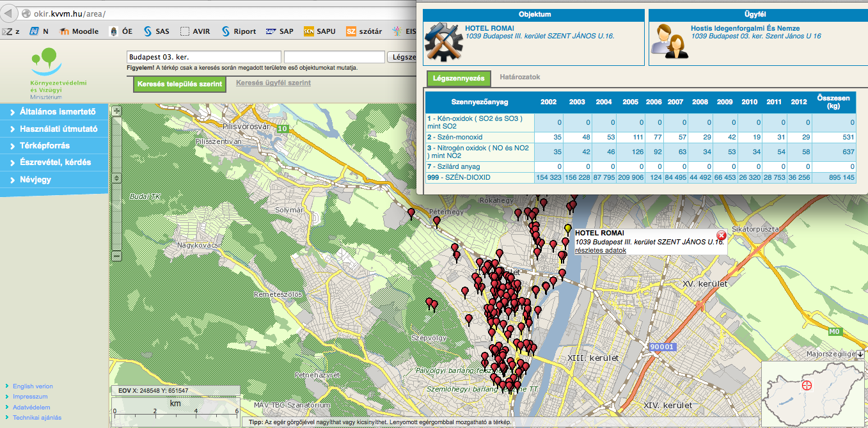Click the részletes adatok link in popup
The width and height of the screenshot is (868, 428).
[x=601, y=250]
